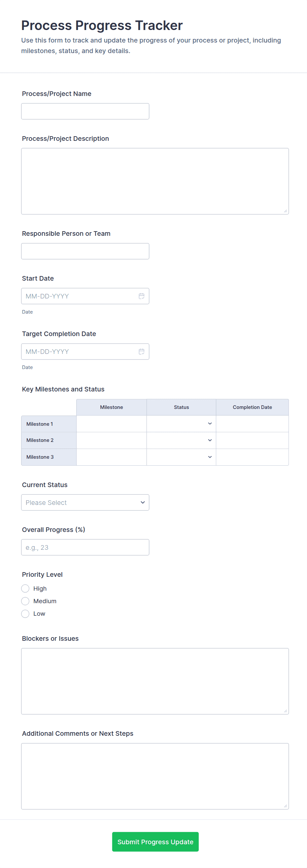The height and width of the screenshot is (868, 307).
Task: Click the Milestone 2 Completion Date cell
Action: click(x=252, y=440)
